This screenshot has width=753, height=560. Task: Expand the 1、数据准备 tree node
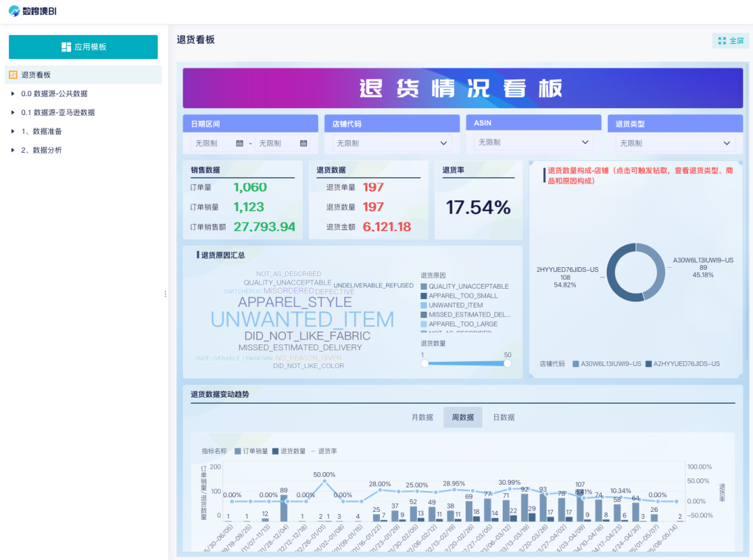[13, 131]
